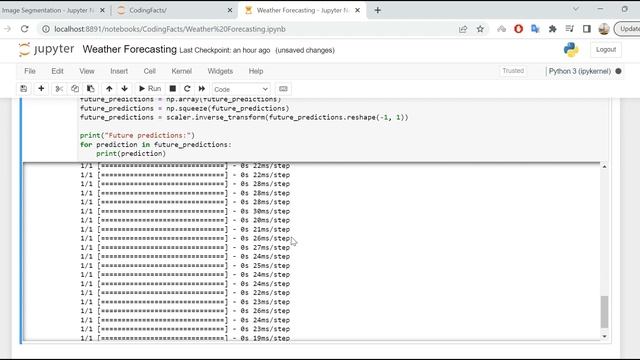Interrupt the kernel with stop icon
Viewport: 640px width, 360px height.
coord(173,89)
